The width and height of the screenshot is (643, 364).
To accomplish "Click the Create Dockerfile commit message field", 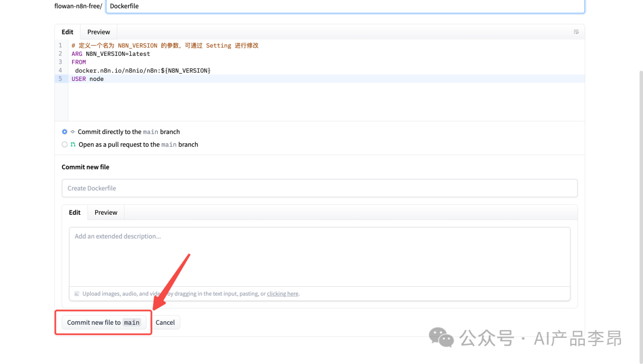I will click(320, 189).
